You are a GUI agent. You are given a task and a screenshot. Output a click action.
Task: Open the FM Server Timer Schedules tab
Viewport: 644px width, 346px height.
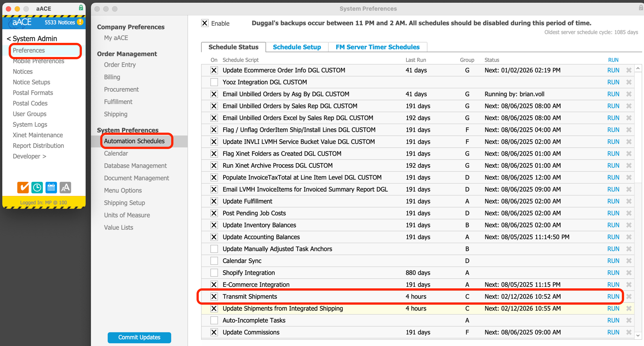(378, 47)
